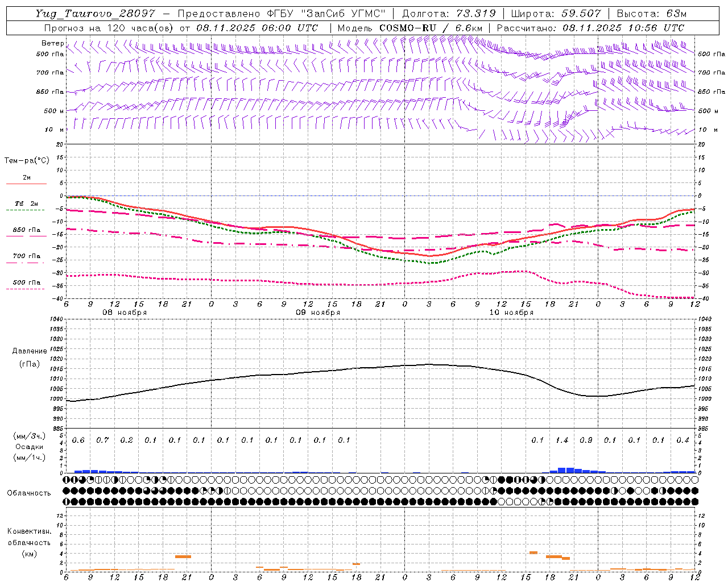The image size is (728, 582).
Task: Select the Тем-ра(°C) temperature panel label
Action: 27,161
